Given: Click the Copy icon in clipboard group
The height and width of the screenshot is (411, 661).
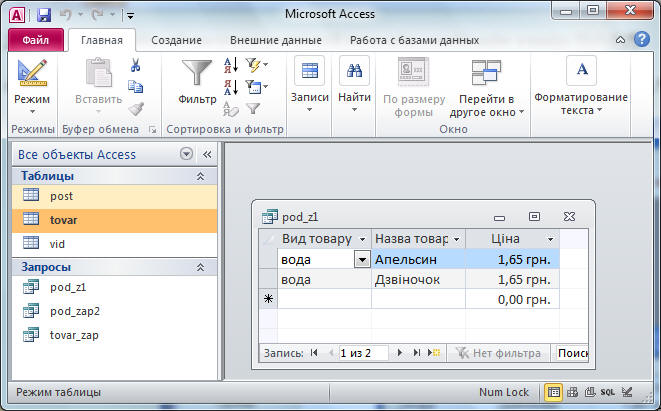Looking at the screenshot, I should [135, 86].
